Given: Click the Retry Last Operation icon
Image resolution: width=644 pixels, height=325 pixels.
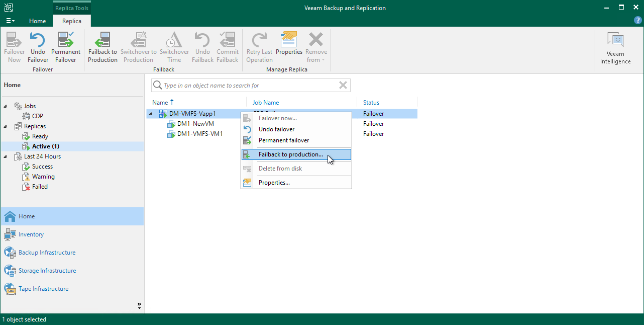Looking at the screenshot, I should pos(259,47).
